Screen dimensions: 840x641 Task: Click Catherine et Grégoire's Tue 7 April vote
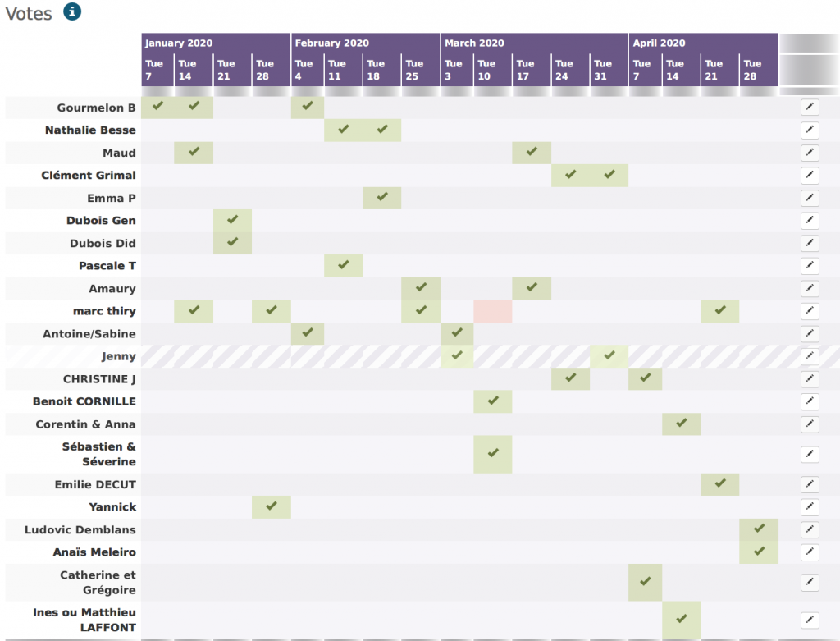[646, 581]
